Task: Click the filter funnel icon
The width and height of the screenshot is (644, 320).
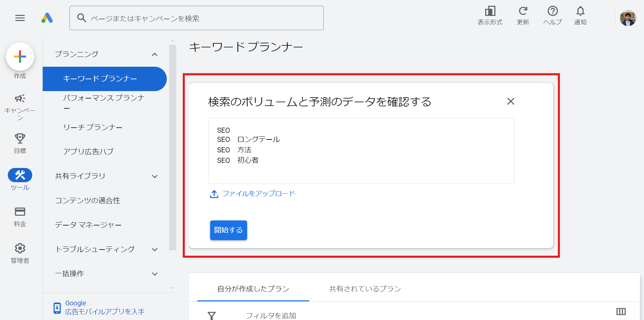Action: point(212,316)
